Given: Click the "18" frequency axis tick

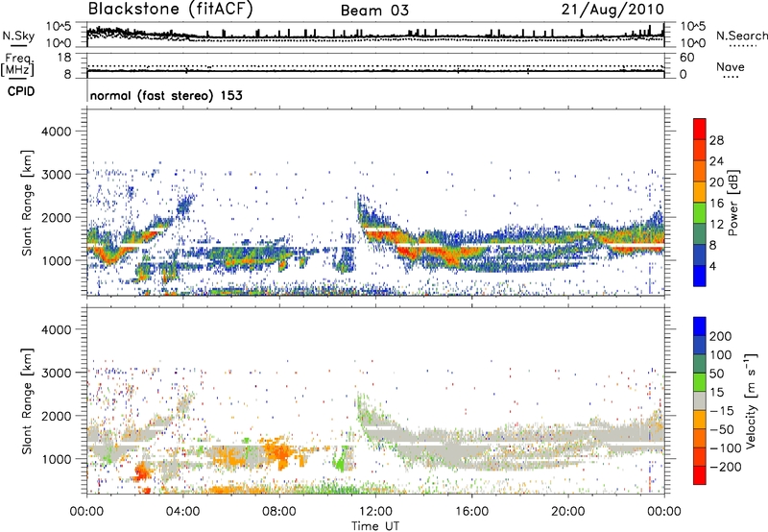Looking at the screenshot, I should [64, 58].
